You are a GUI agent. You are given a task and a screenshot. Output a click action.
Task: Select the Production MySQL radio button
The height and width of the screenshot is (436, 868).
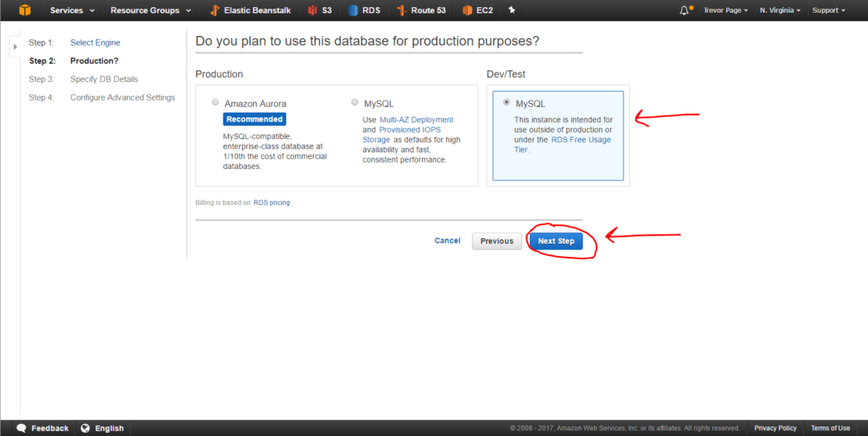pos(354,102)
